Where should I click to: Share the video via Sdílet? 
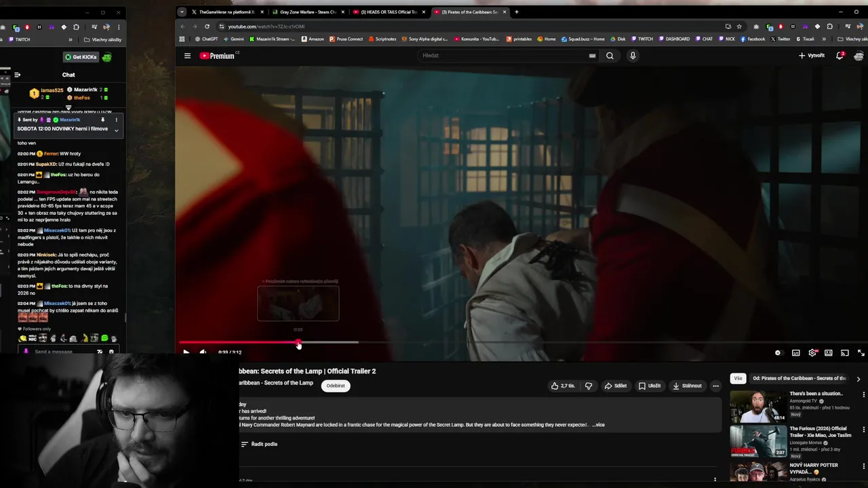point(616,386)
